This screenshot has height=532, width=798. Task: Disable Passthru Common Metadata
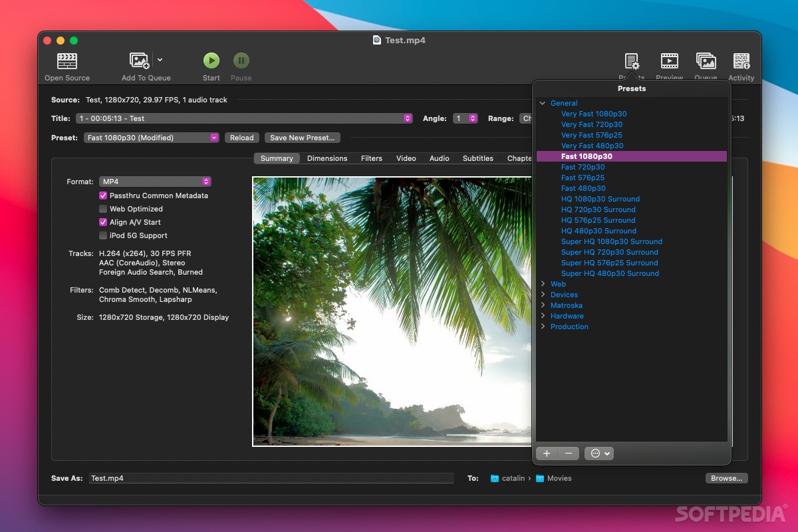[x=104, y=196]
